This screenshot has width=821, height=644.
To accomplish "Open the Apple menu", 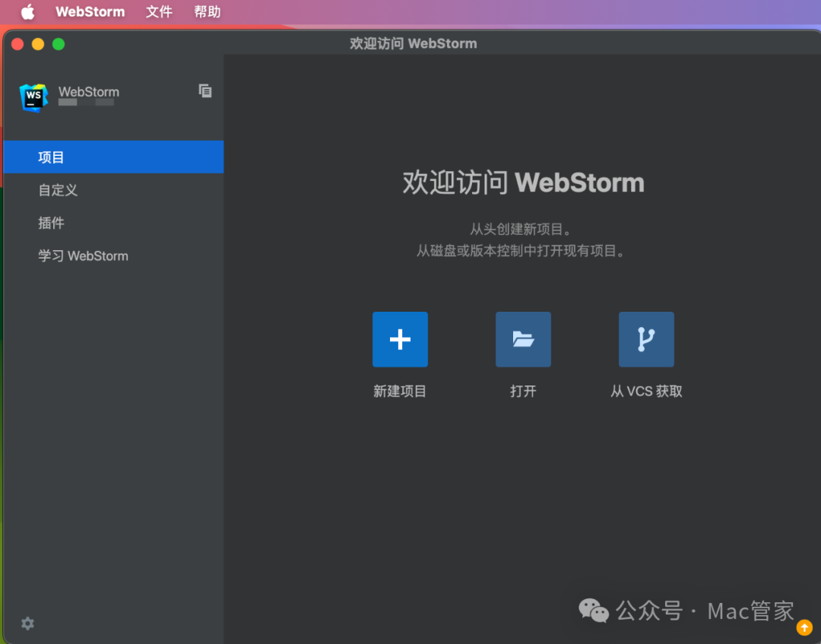I will tap(28, 11).
